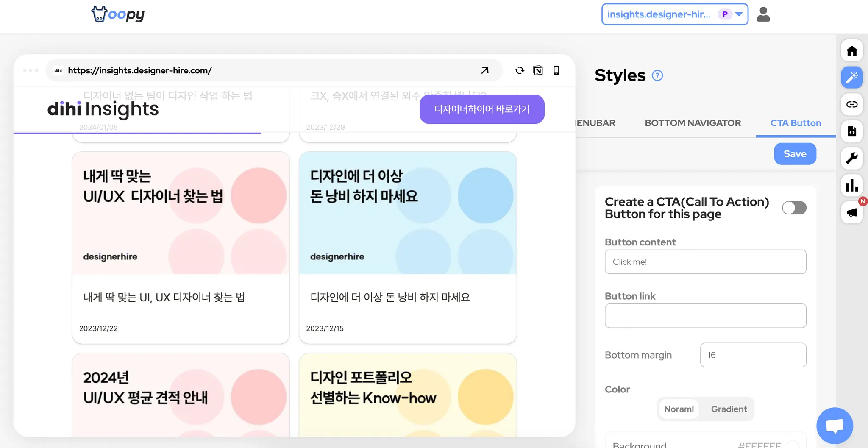Viewport: 868px width, 448px height.
Task: Open the code file icon in sidebar
Action: tap(852, 131)
